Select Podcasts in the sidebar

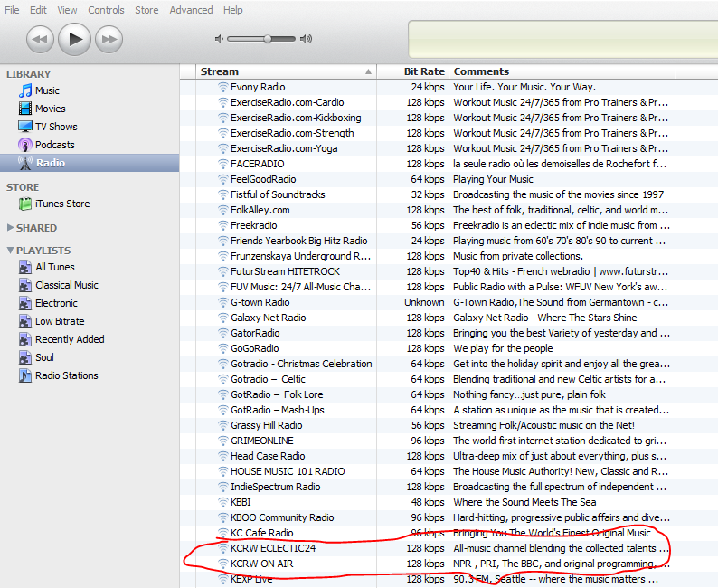[x=54, y=145]
